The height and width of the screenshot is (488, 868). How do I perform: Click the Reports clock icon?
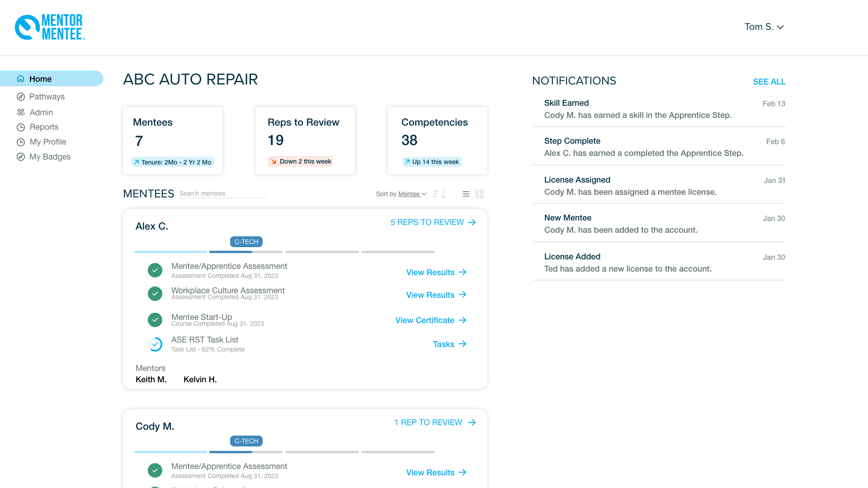point(21,127)
